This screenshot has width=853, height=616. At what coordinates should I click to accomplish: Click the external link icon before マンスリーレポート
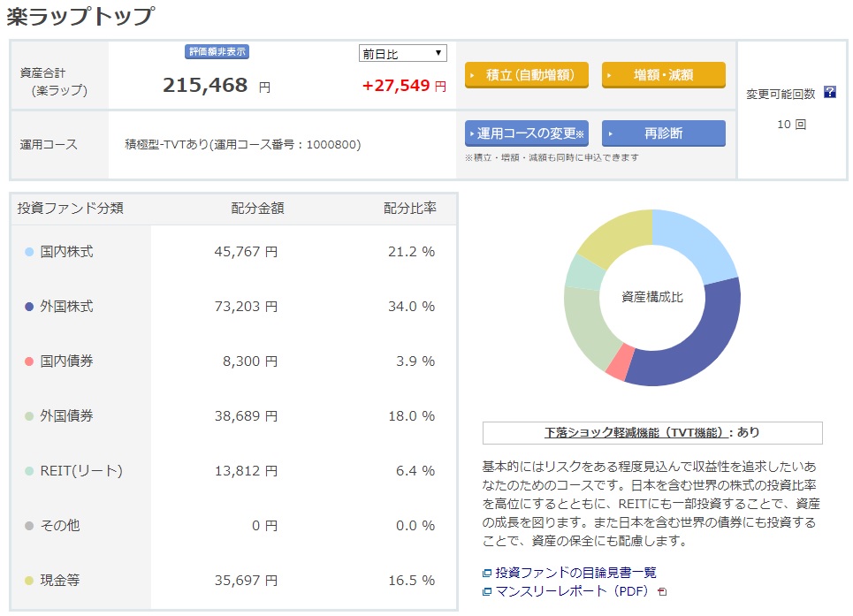point(487,591)
